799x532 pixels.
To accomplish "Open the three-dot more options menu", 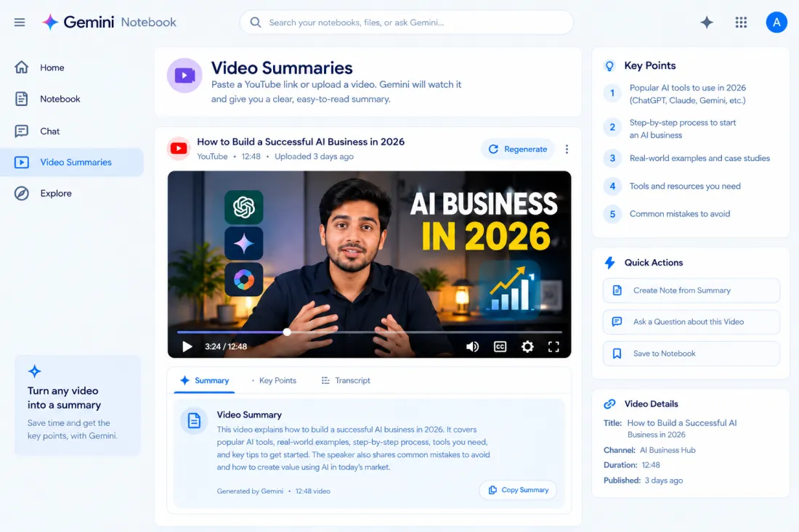I will click(x=567, y=150).
